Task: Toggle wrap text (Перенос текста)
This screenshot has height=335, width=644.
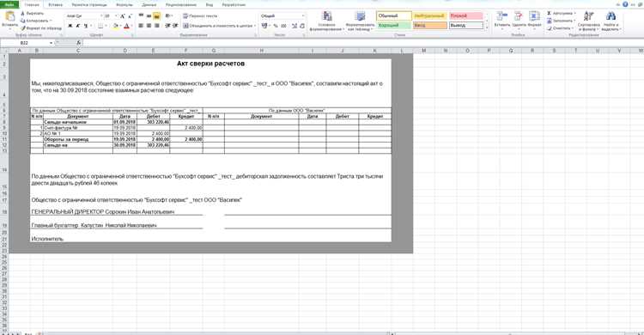Action: [200, 16]
